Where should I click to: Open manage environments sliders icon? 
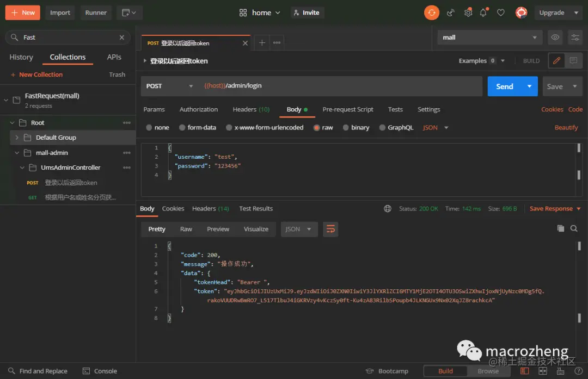[x=575, y=38]
